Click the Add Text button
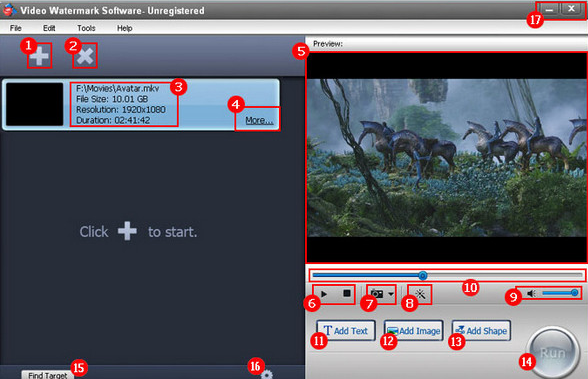588x379 pixels. (x=345, y=331)
